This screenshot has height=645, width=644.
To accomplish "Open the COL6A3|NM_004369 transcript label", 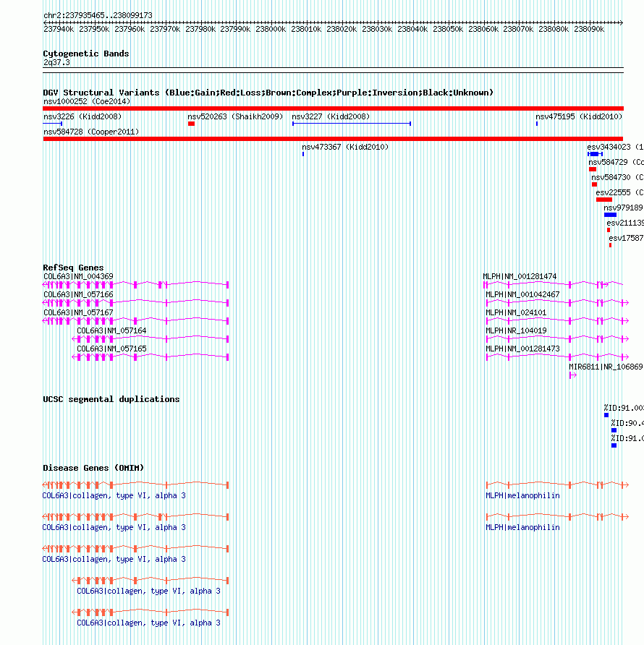I will pyautogui.click(x=78, y=277).
